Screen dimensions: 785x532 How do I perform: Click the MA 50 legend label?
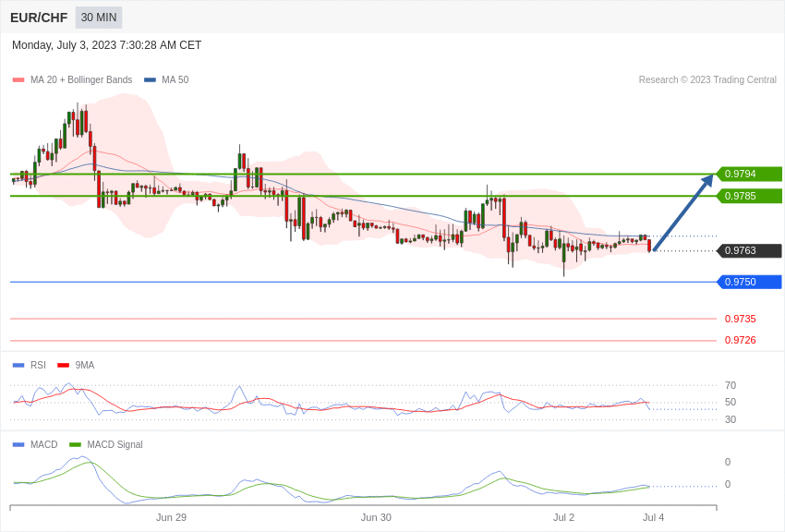pyautogui.click(x=175, y=79)
